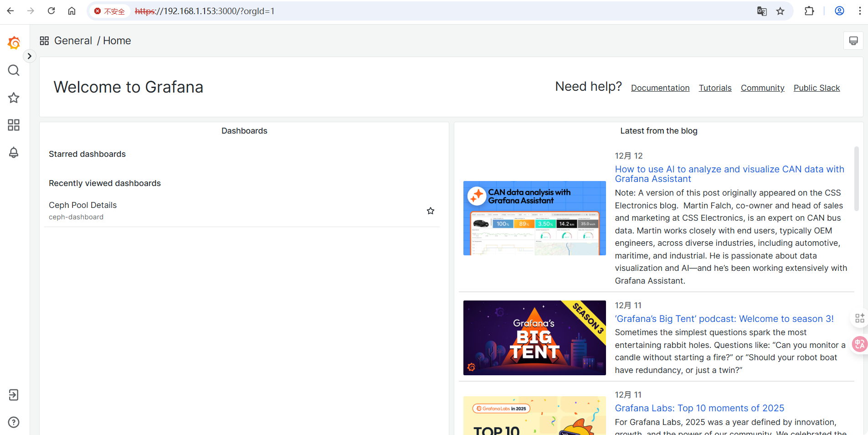Click the address bar URL

tap(205, 11)
